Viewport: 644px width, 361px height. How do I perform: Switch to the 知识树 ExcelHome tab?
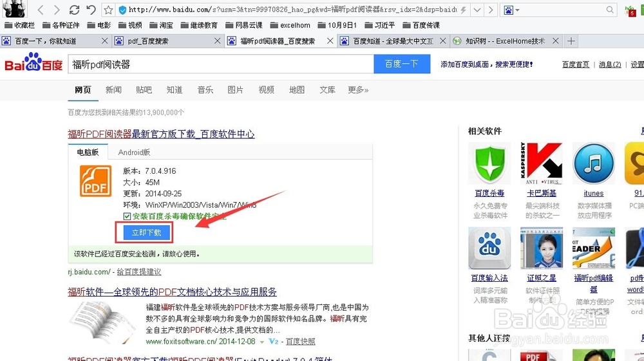point(505,41)
